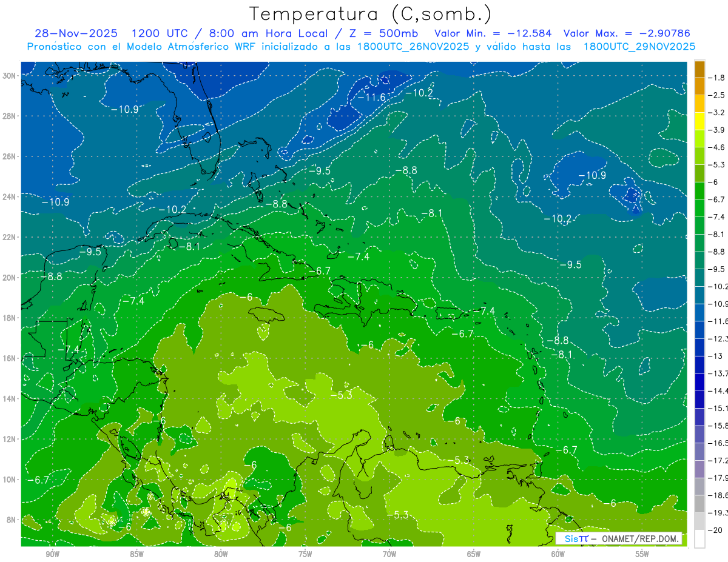Click the "-3.9" colorbar label

coord(716,130)
